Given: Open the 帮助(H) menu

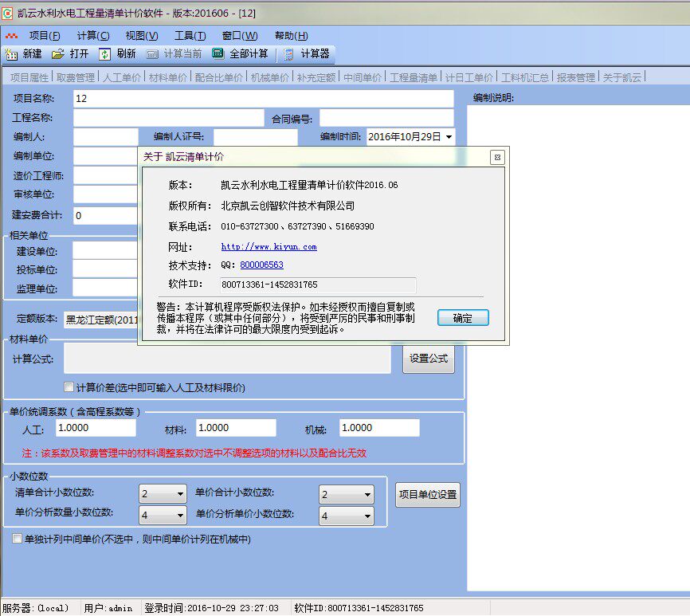Looking at the screenshot, I should click(292, 36).
